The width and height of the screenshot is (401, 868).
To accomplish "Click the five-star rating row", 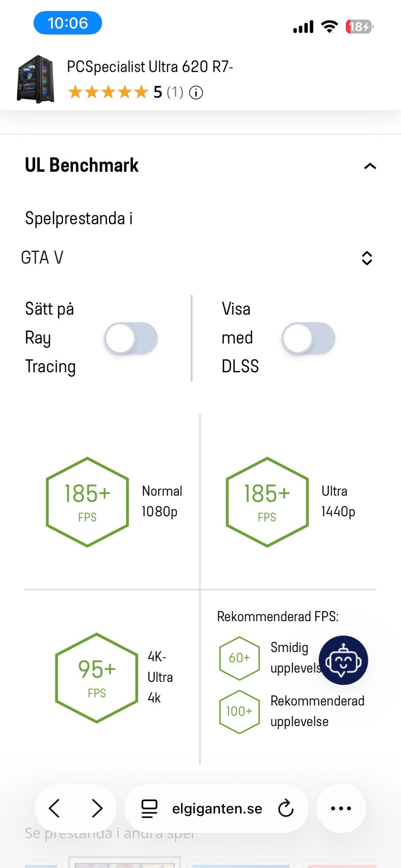I will (x=108, y=92).
